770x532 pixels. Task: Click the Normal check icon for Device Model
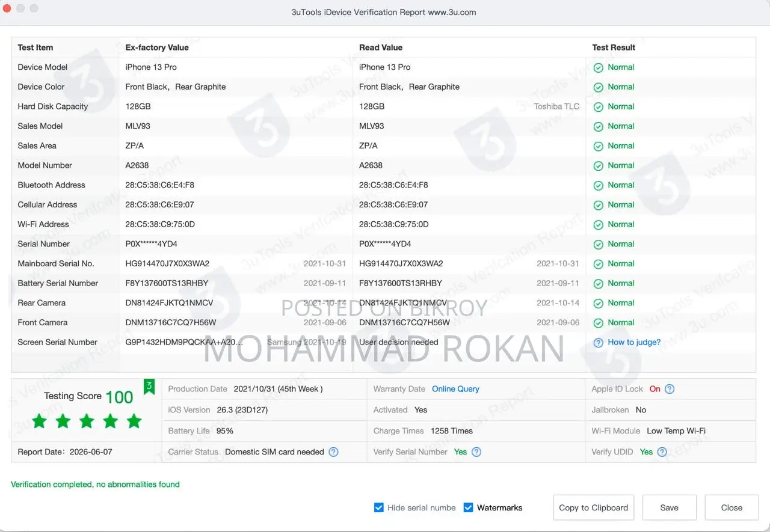tap(598, 67)
